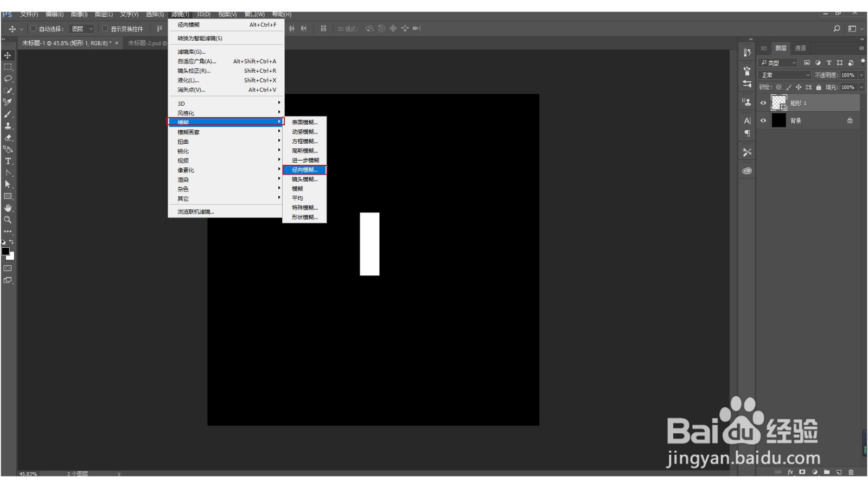Expand the 模糊画廊 submenu
This screenshot has height=488, width=868.
coord(226,132)
